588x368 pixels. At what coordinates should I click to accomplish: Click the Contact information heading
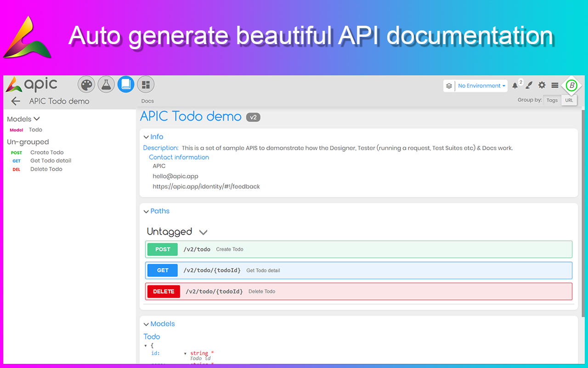[179, 157]
